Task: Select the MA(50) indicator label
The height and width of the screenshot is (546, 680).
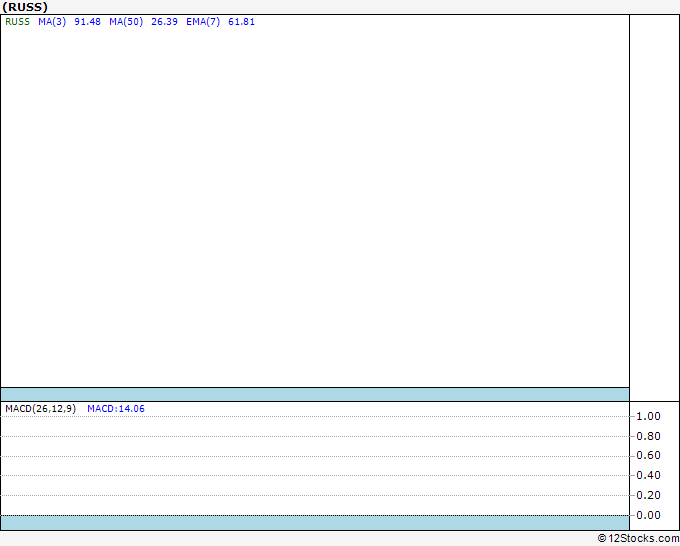Action: [x=126, y=22]
